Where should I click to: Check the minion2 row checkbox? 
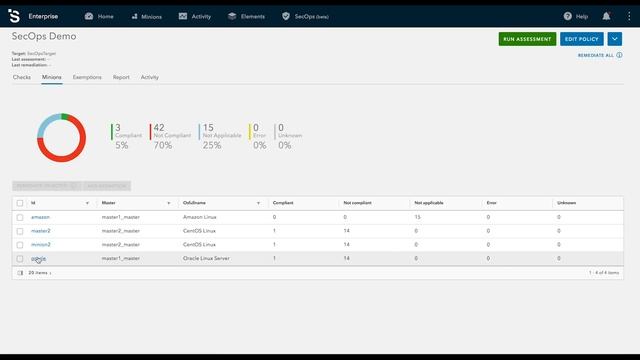pos(20,245)
